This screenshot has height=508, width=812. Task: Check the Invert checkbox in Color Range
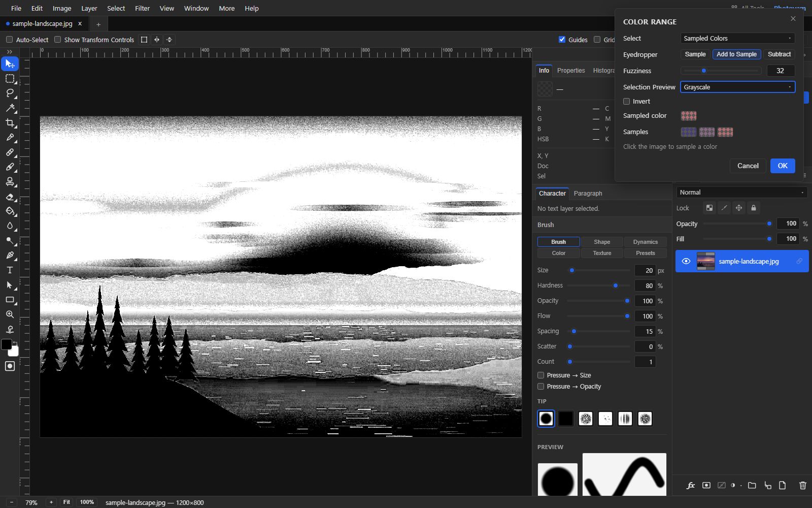(x=626, y=101)
